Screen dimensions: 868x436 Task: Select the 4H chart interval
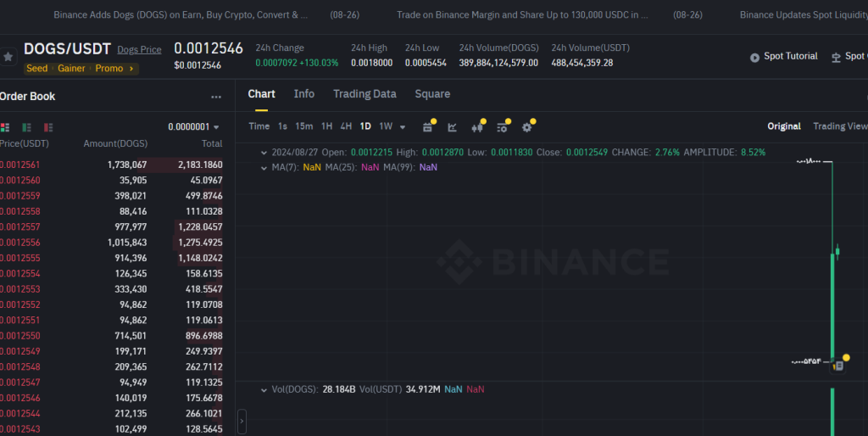coord(346,126)
